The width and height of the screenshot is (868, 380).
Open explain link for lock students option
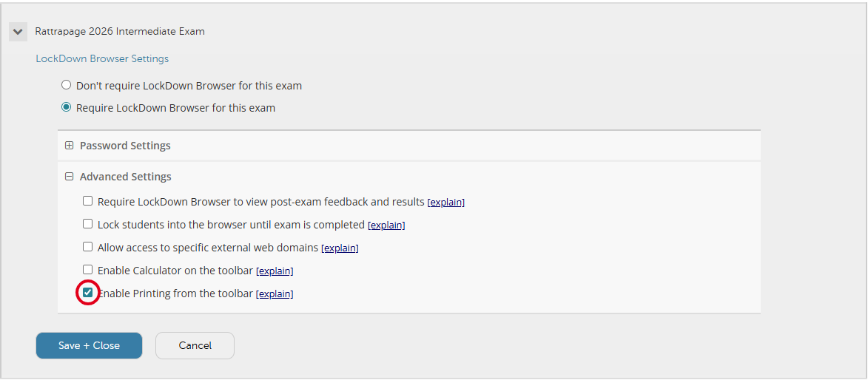386,225
